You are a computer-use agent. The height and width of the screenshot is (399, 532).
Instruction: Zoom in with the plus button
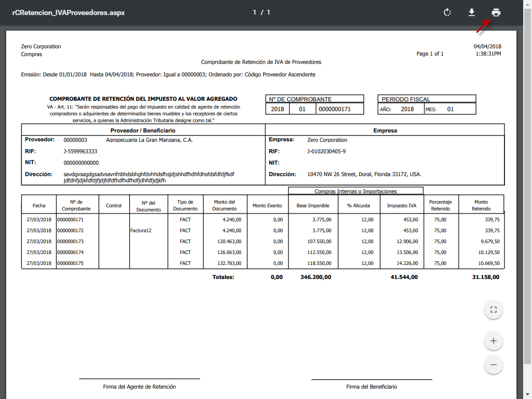(x=493, y=341)
